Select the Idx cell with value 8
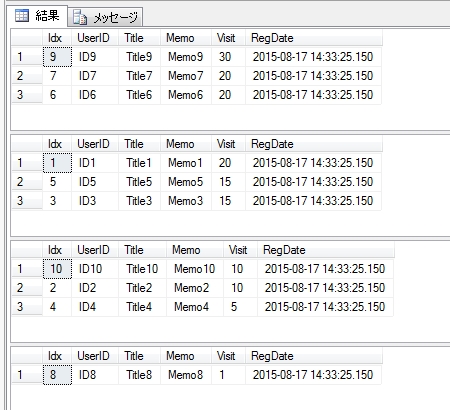The width and height of the screenshot is (450, 410). (57, 375)
